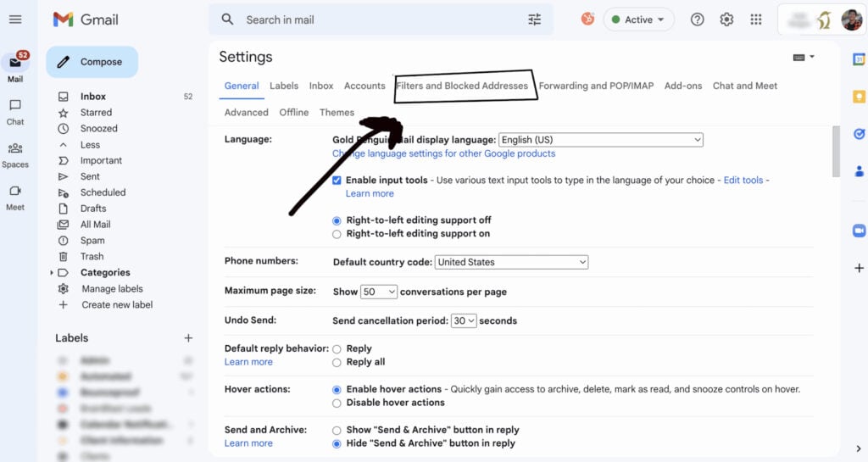Viewport: 868px width, 462px height.
Task: Select the Reply all radio button
Action: [x=337, y=362]
